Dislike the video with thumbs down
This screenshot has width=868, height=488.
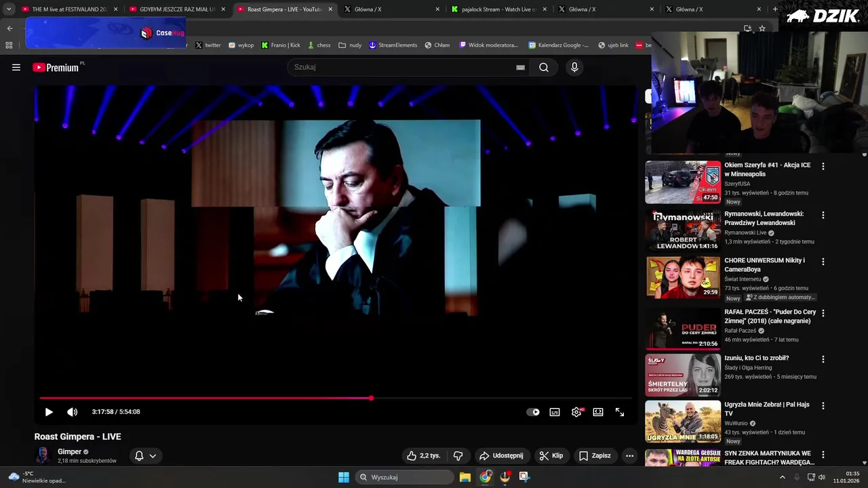[458, 455]
